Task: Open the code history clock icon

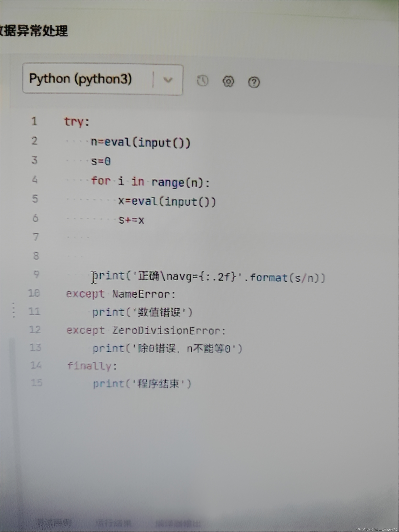Action: coord(203,81)
